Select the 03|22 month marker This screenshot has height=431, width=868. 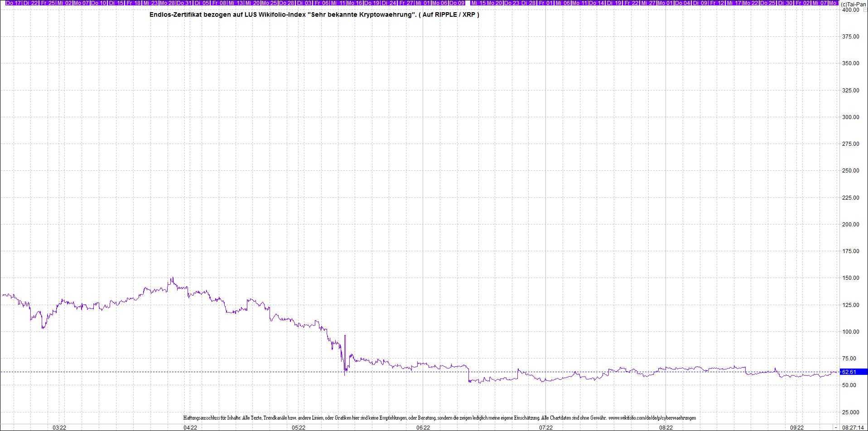59,427
